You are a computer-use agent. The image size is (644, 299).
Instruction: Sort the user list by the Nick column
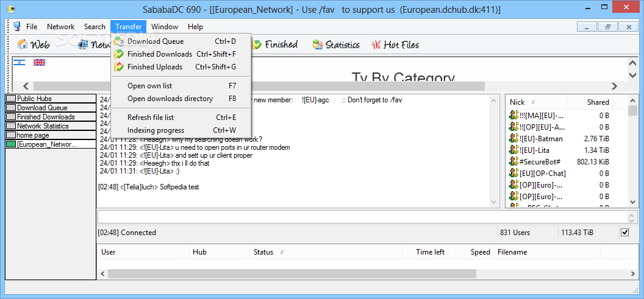pos(537,102)
